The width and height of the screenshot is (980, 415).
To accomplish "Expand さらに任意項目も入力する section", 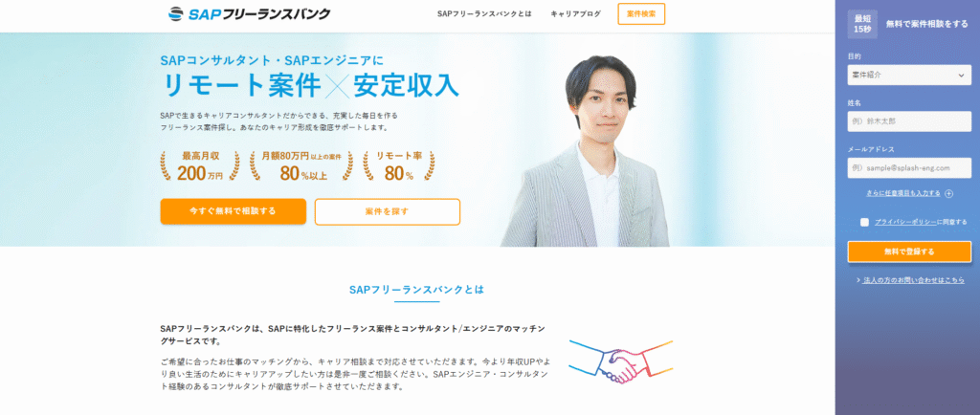I will tap(903, 193).
